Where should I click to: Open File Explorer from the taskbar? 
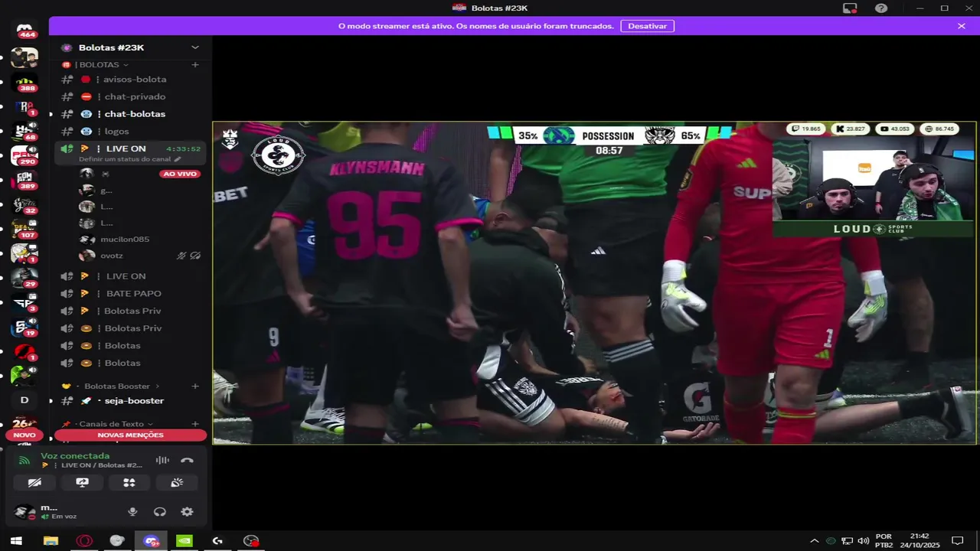(51, 541)
